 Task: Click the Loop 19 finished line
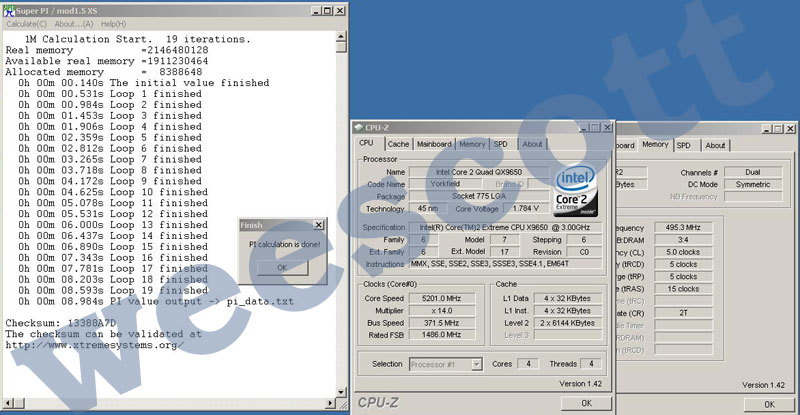pos(112,290)
